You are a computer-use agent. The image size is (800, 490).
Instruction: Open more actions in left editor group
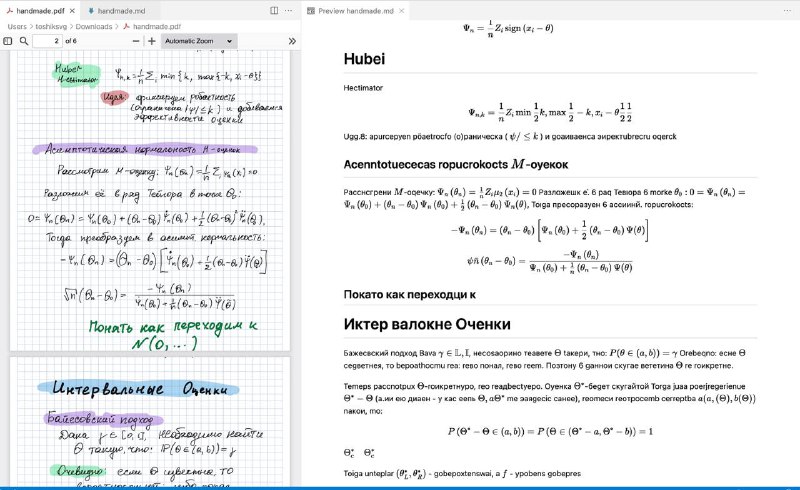click(x=288, y=11)
